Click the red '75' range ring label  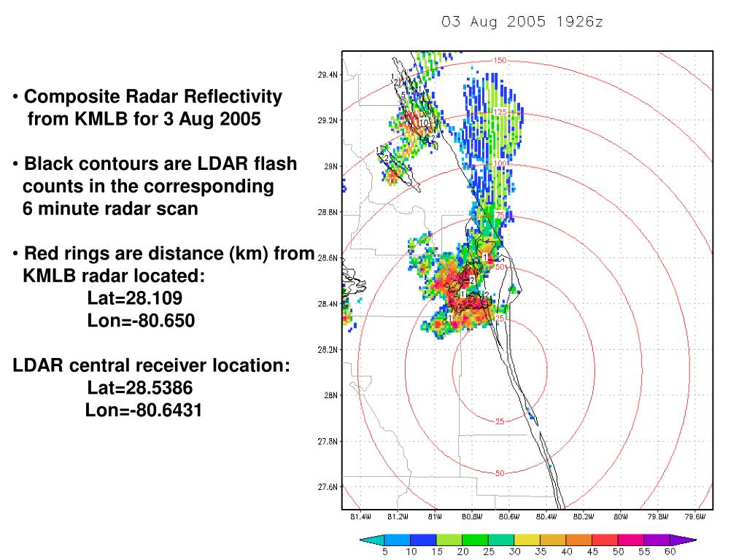click(499, 215)
